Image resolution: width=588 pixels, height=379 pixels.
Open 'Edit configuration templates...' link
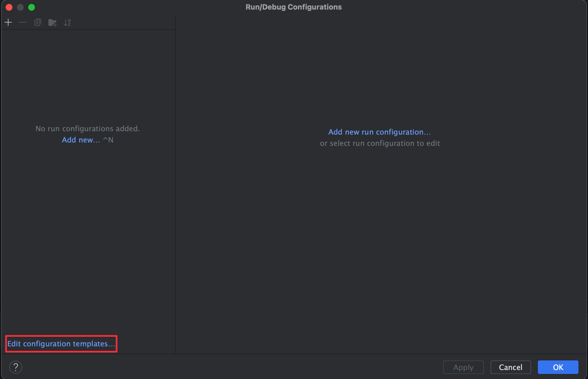click(61, 344)
